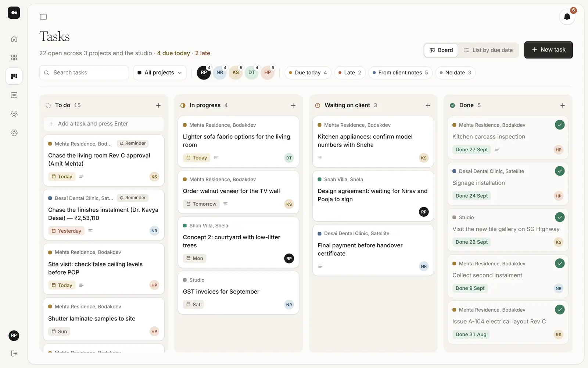Open Shutter laminate samples to site card

(x=104, y=319)
